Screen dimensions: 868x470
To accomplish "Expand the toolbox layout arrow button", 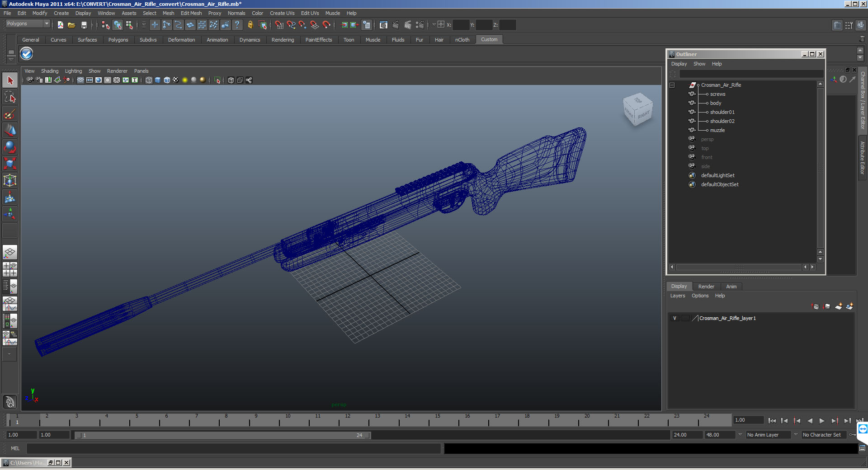I will pyautogui.click(x=9, y=354).
